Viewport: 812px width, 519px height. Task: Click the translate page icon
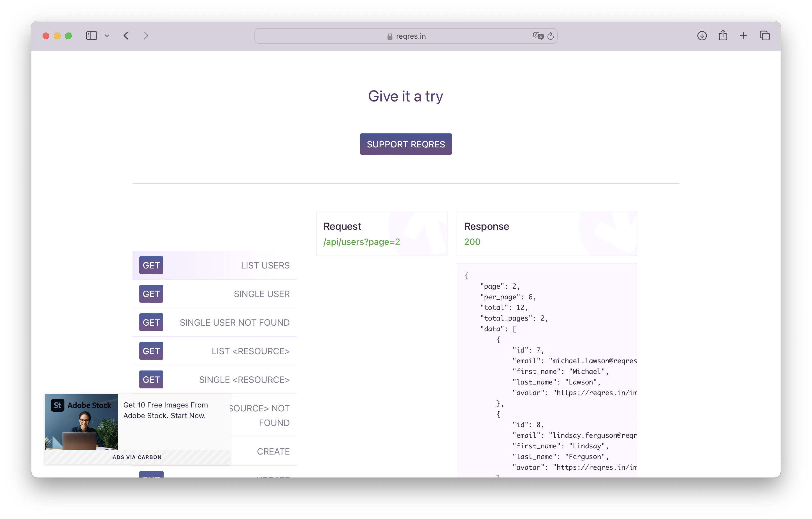click(x=538, y=36)
